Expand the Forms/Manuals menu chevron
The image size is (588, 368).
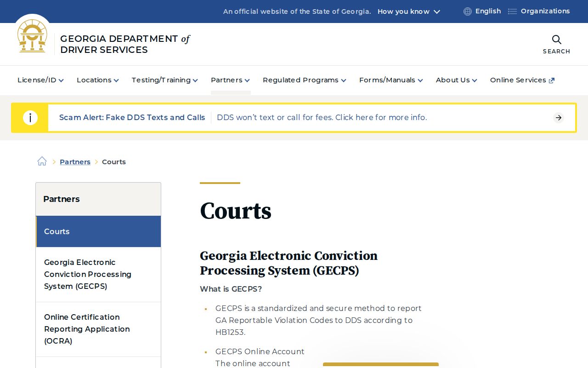click(x=420, y=80)
